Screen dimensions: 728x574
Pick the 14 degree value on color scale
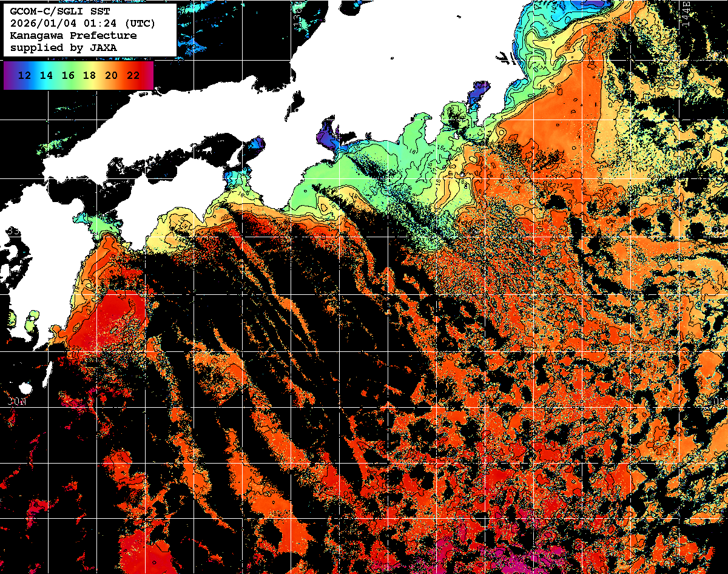pyautogui.click(x=46, y=76)
